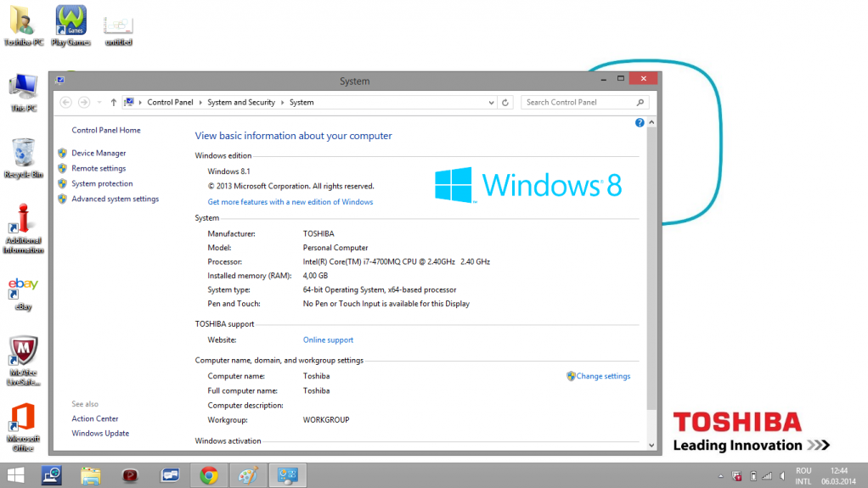Check the battery tray icon

coord(752,476)
